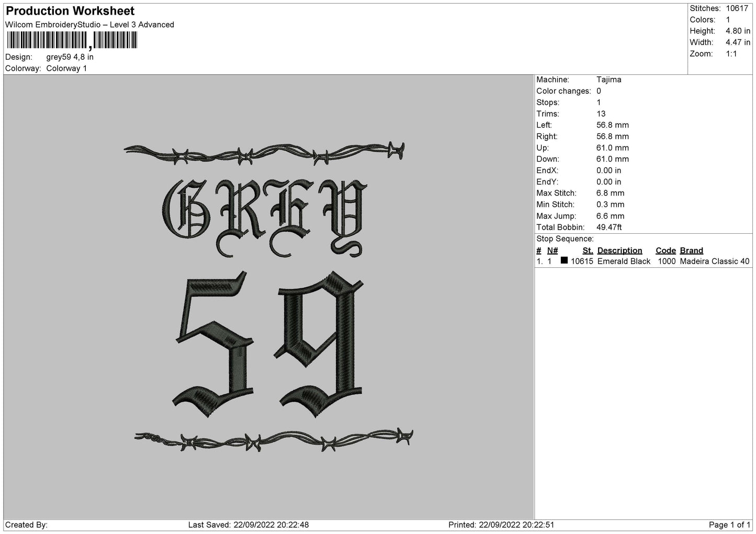Click the Brand column header
This screenshot has width=756, height=534.
pyautogui.click(x=692, y=251)
